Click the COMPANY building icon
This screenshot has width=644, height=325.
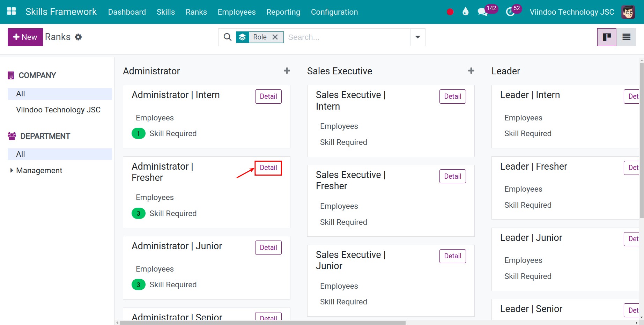click(11, 75)
